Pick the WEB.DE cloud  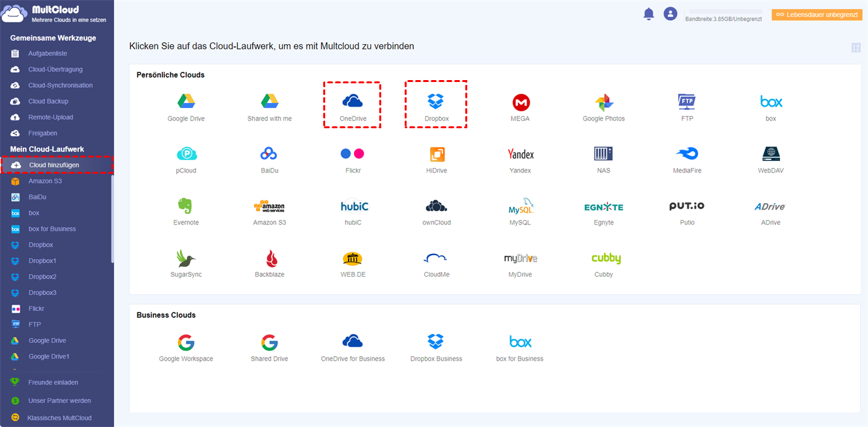pos(353,264)
